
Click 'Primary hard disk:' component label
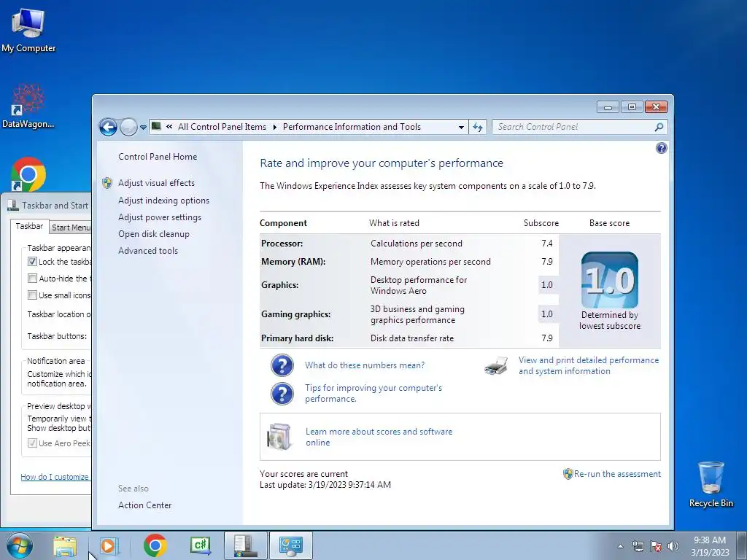pos(298,338)
